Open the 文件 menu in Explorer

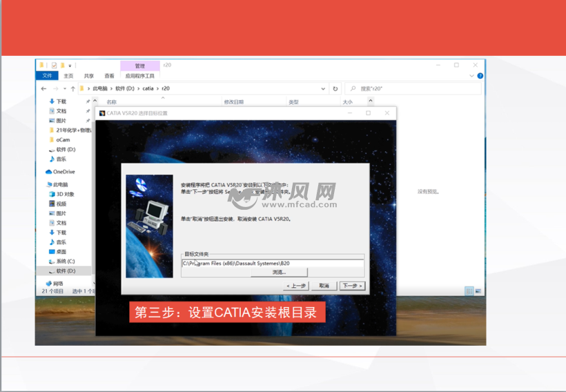(x=47, y=75)
